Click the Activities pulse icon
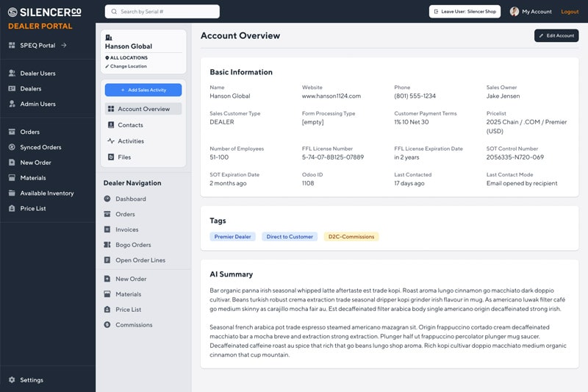The image size is (588, 392). pyautogui.click(x=111, y=141)
